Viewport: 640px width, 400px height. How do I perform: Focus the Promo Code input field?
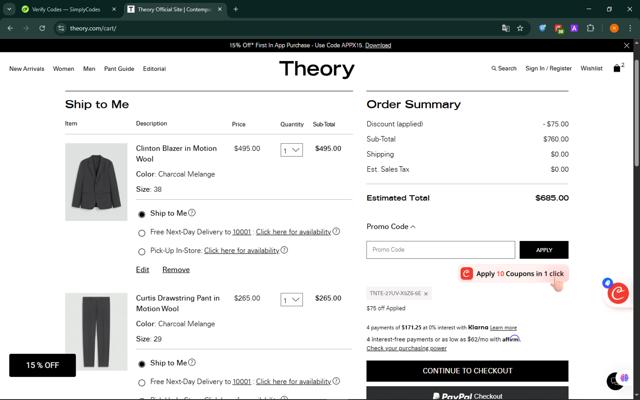pos(440,250)
